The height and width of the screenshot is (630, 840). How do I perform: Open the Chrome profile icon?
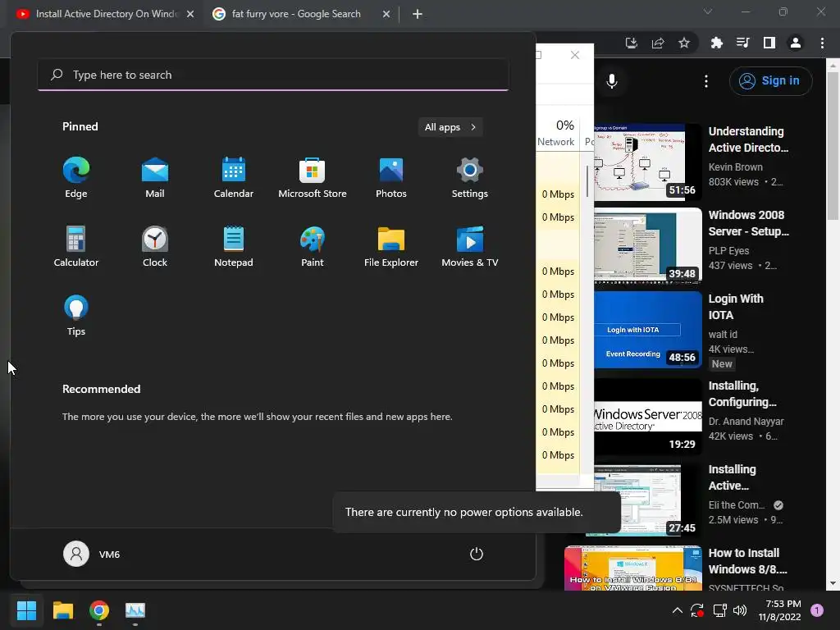click(796, 43)
